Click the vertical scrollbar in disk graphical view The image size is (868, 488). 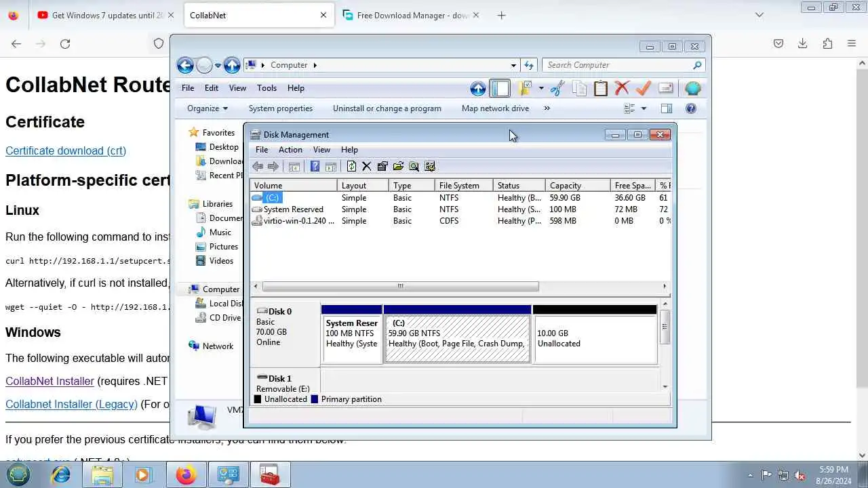[x=665, y=327]
